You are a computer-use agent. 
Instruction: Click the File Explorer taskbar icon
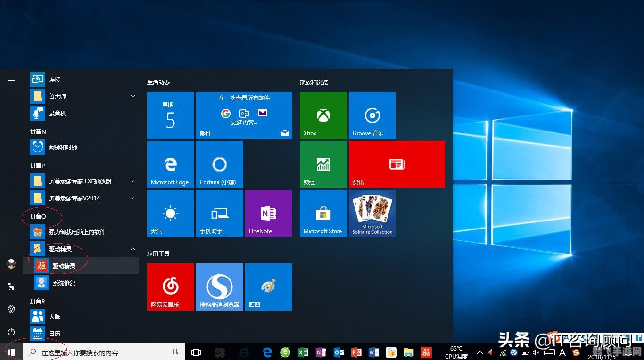(x=409, y=352)
